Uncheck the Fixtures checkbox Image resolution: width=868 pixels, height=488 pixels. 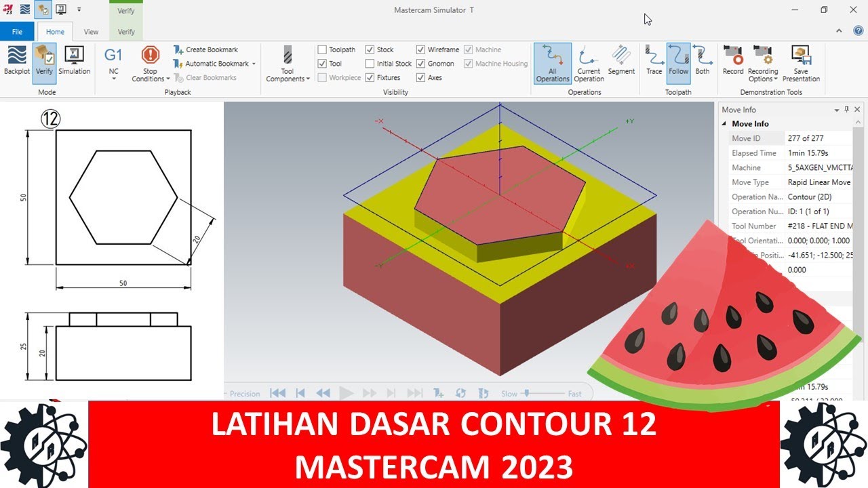pos(370,78)
